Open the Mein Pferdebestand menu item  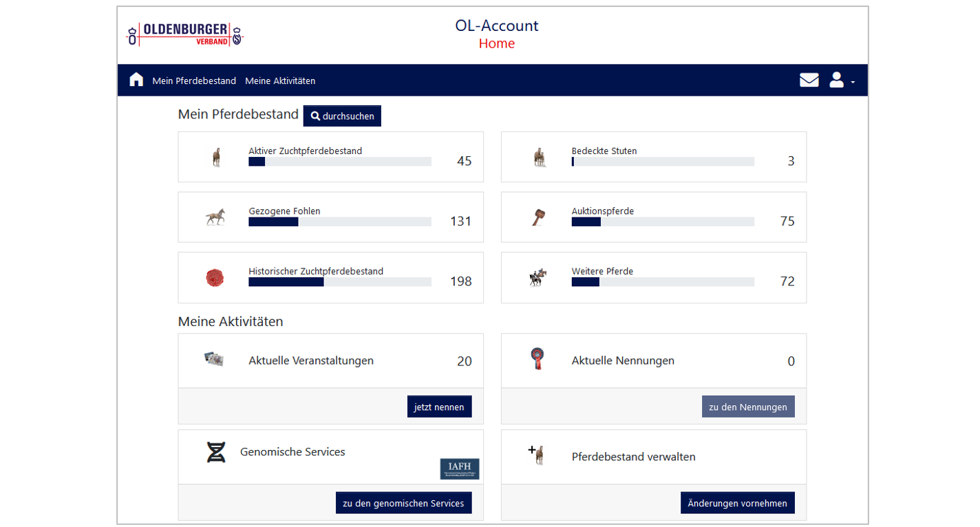point(194,81)
